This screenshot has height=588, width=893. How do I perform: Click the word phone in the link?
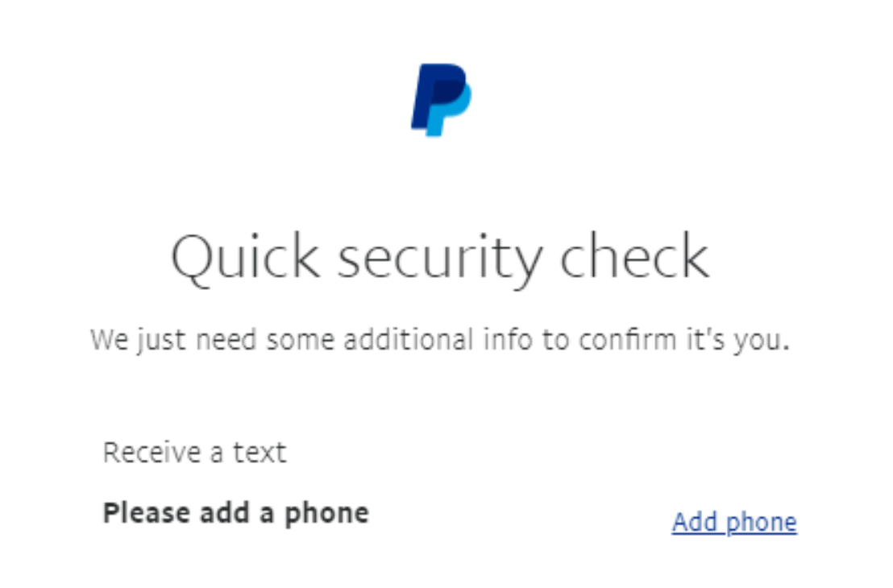tap(761, 524)
